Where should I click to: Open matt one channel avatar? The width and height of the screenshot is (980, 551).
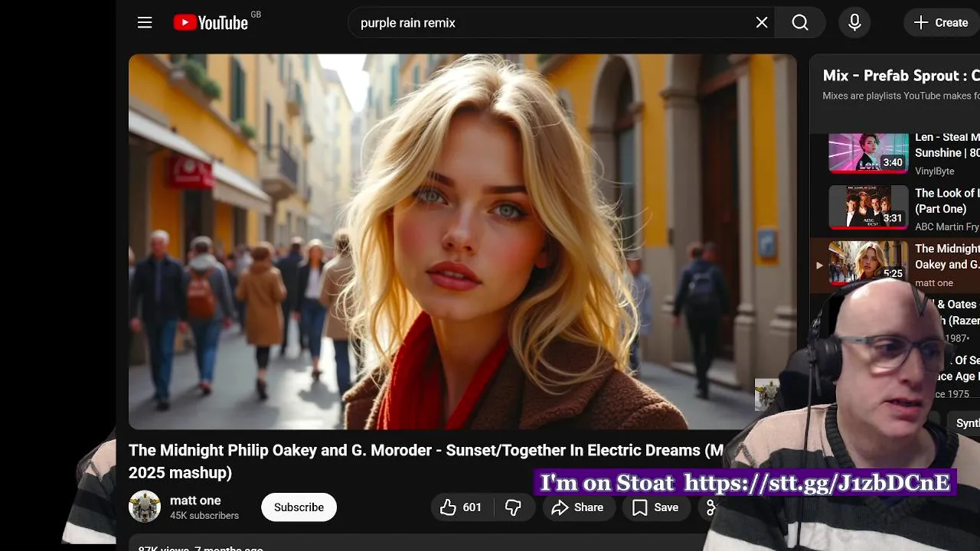[x=145, y=507]
